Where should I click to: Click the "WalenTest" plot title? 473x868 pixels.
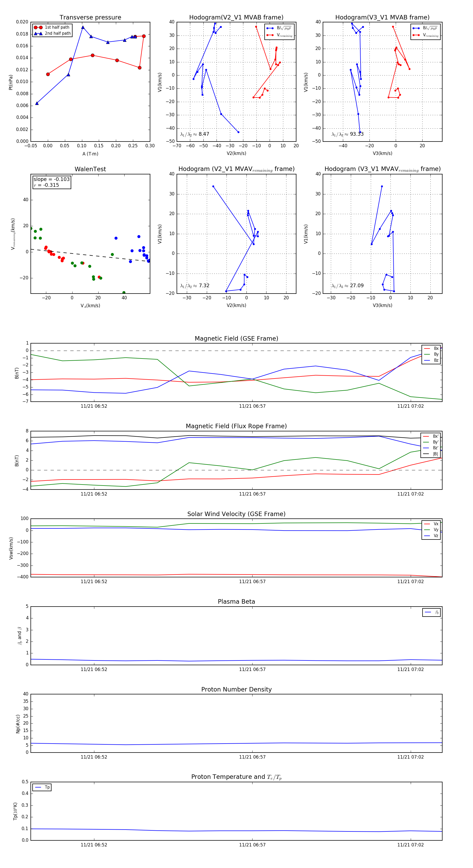(90, 169)
